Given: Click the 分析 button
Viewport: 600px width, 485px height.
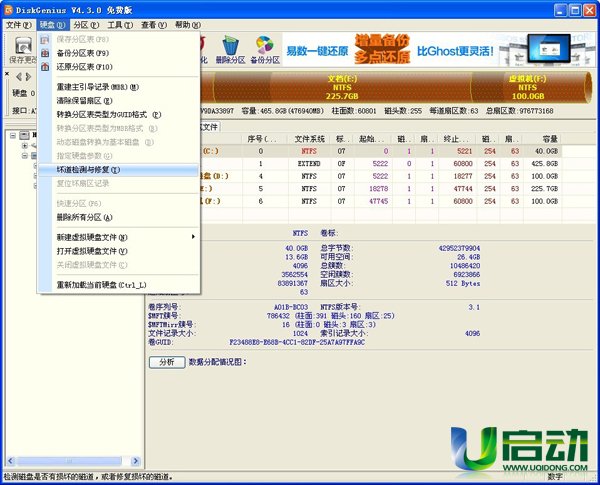Looking at the screenshot, I should pyautogui.click(x=167, y=362).
